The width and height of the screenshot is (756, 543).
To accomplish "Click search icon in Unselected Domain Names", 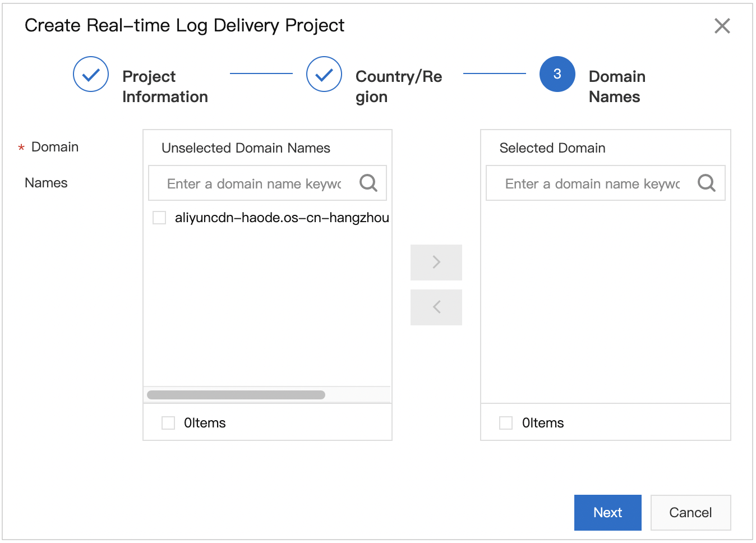I will (368, 183).
